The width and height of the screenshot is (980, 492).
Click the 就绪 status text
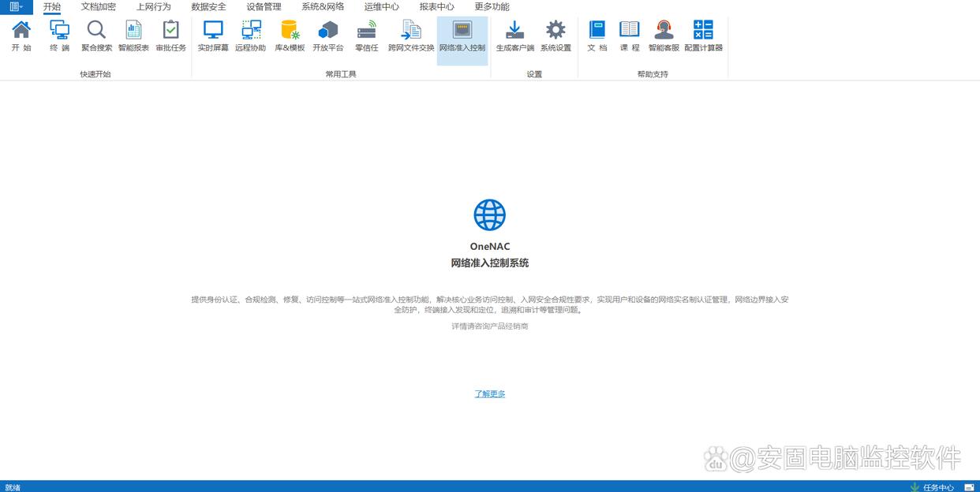[x=13, y=487]
